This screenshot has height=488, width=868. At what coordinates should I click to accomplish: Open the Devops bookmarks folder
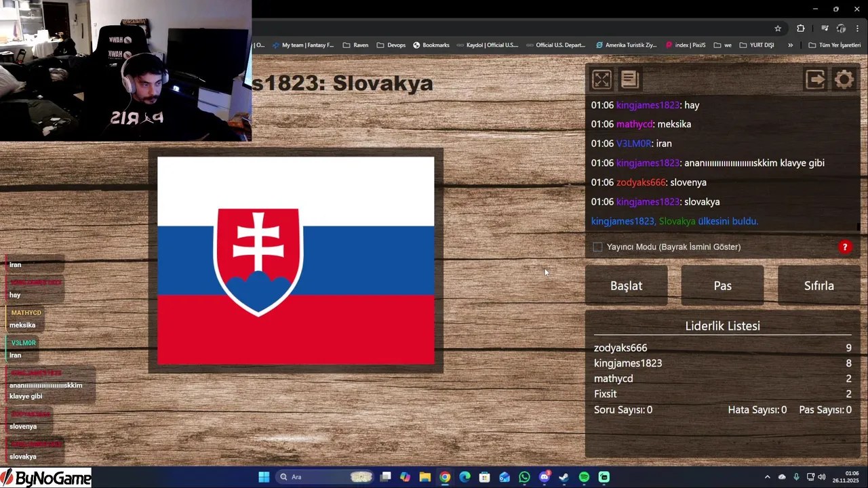click(x=391, y=45)
